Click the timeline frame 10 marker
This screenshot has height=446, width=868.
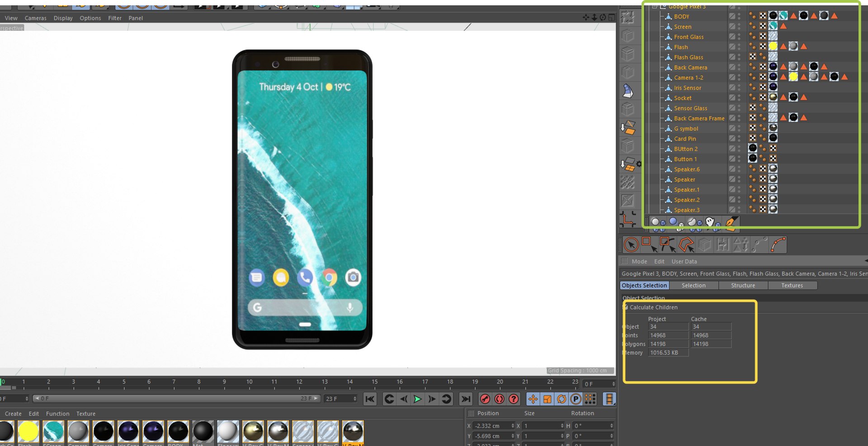tap(249, 382)
